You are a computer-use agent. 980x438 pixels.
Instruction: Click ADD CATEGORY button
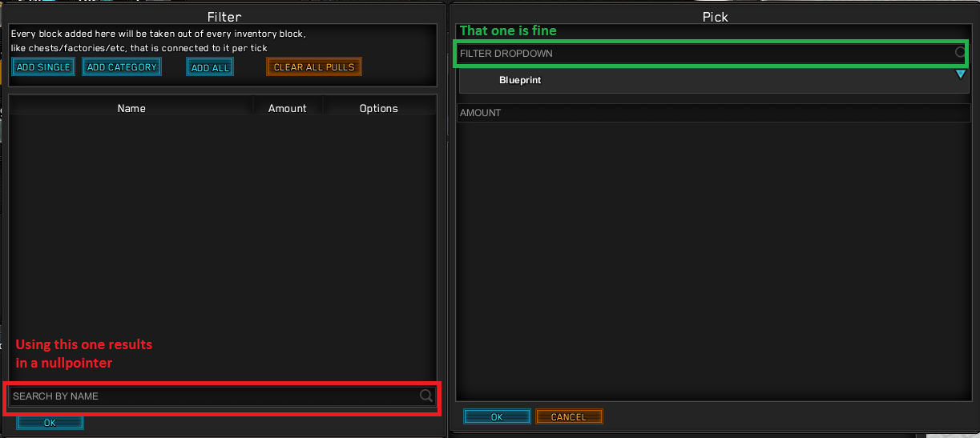(122, 67)
